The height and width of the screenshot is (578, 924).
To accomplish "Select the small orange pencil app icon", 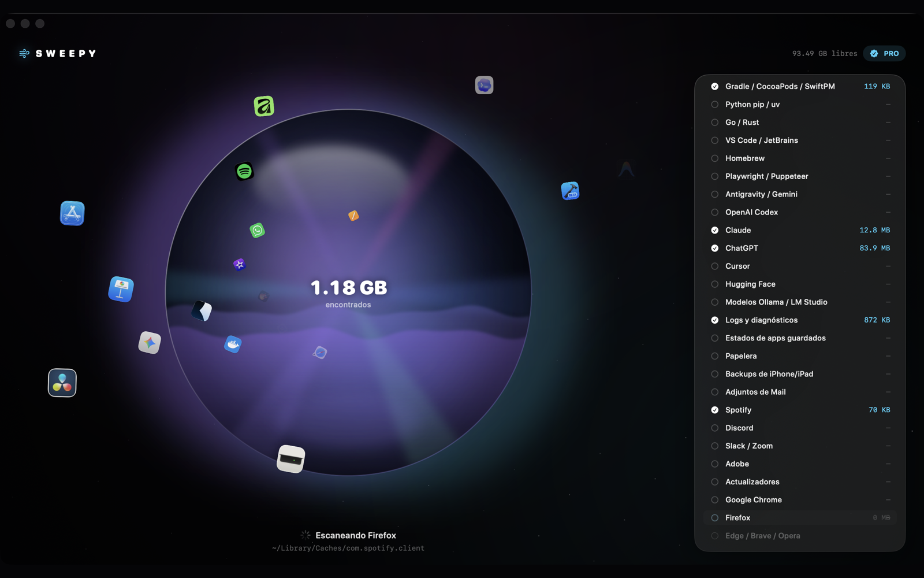I will pos(353,216).
